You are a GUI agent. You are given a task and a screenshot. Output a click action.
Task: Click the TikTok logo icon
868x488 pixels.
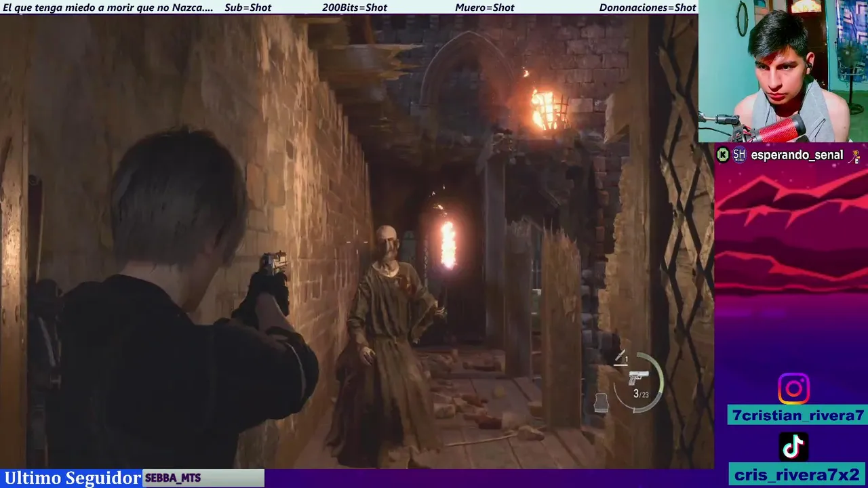point(793,447)
